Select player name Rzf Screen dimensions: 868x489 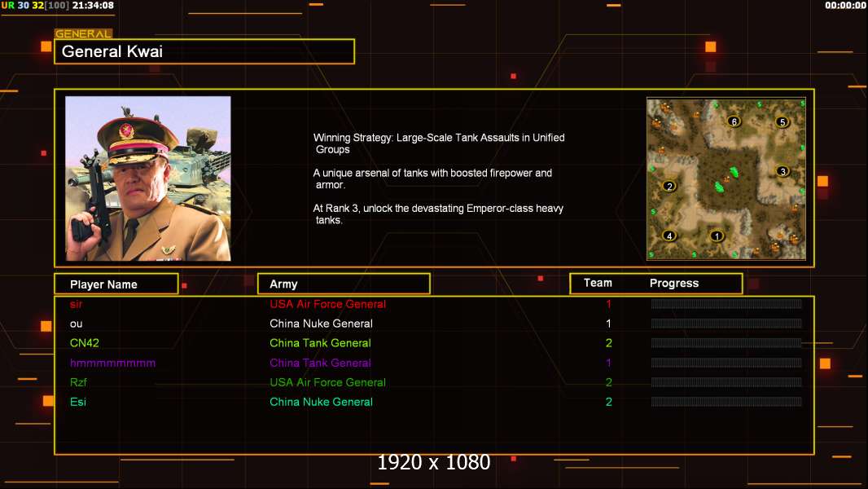pos(78,382)
